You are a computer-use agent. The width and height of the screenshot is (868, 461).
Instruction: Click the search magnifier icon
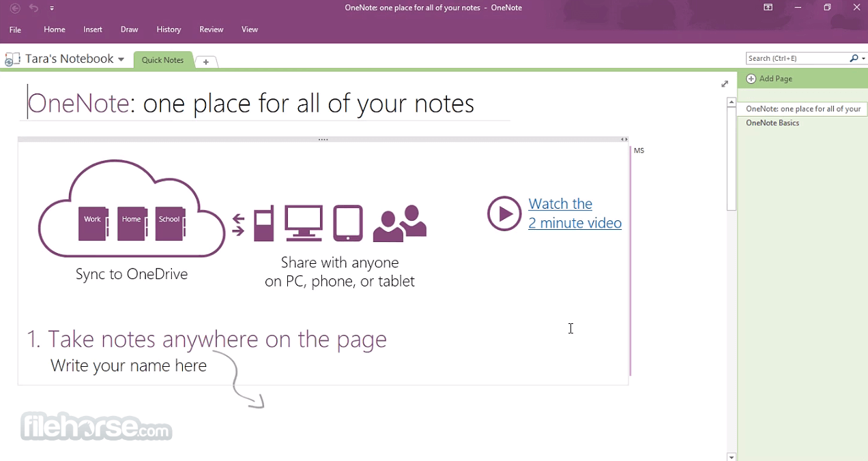854,59
